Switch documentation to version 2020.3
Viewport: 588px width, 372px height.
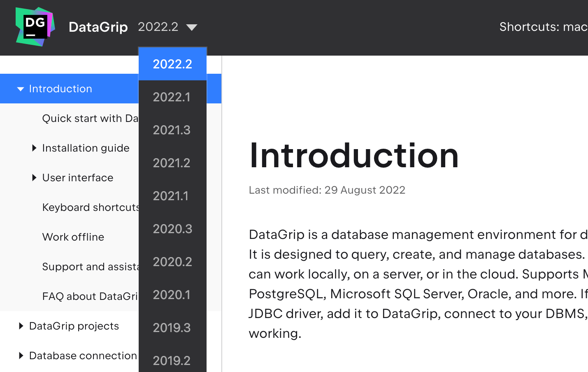tap(172, 229)
